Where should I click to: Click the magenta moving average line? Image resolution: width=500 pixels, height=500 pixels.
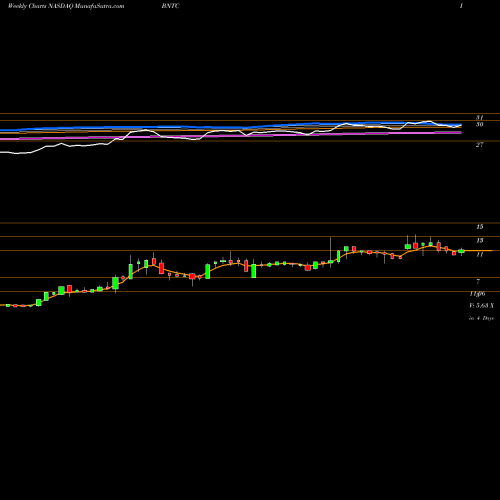click(231, 135)
